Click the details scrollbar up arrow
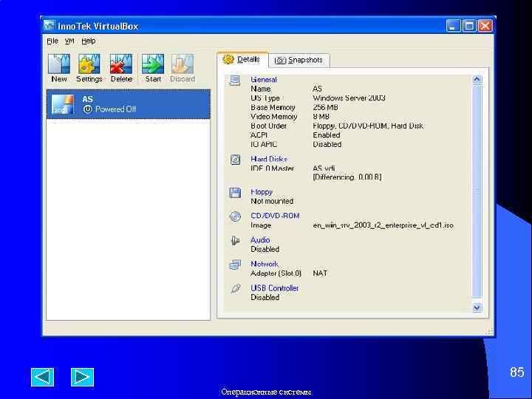The image size is (532, 399). coord(477,79)
